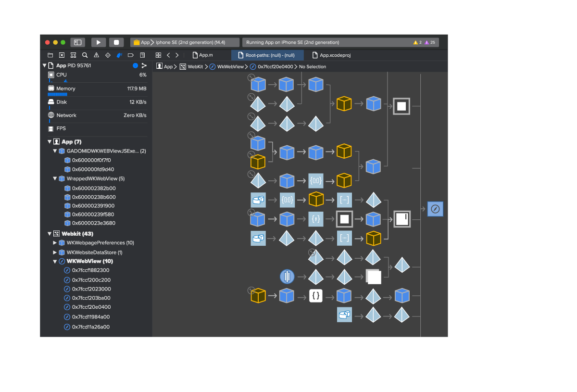Viewport: 577px width, 392px height.
Task: Toggle the navigator sidebar panel
Action: [77, 42]
